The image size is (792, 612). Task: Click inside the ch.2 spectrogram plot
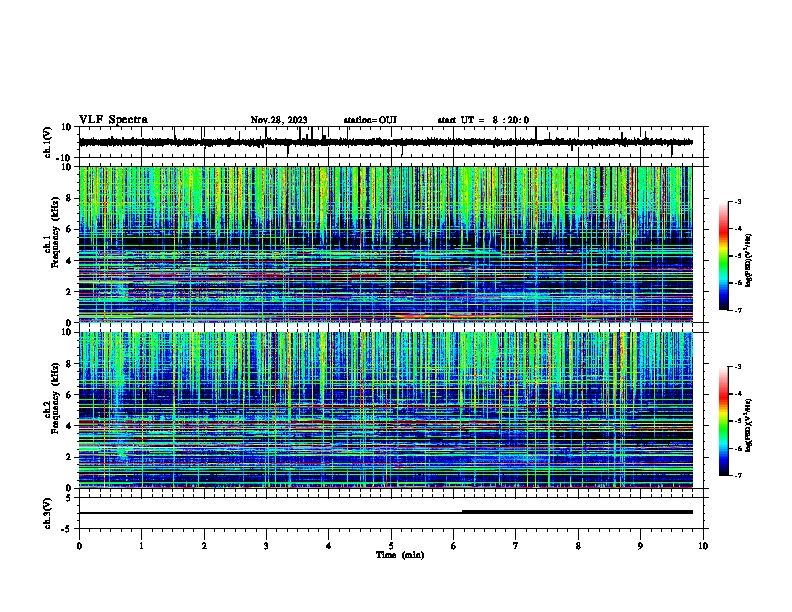coord(386,410)
